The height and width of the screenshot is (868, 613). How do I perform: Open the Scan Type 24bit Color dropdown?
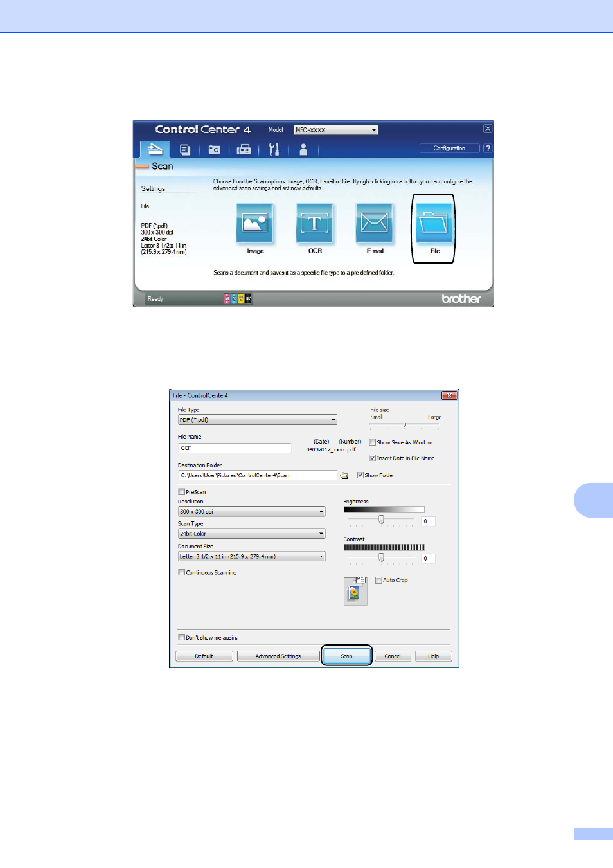click(252, 534)
